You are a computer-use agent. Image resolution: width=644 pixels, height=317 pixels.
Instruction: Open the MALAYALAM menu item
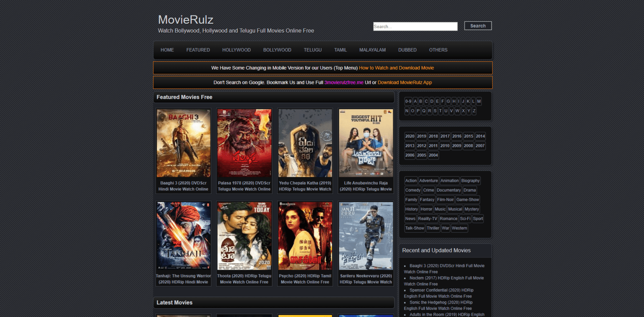coord(372,50)
